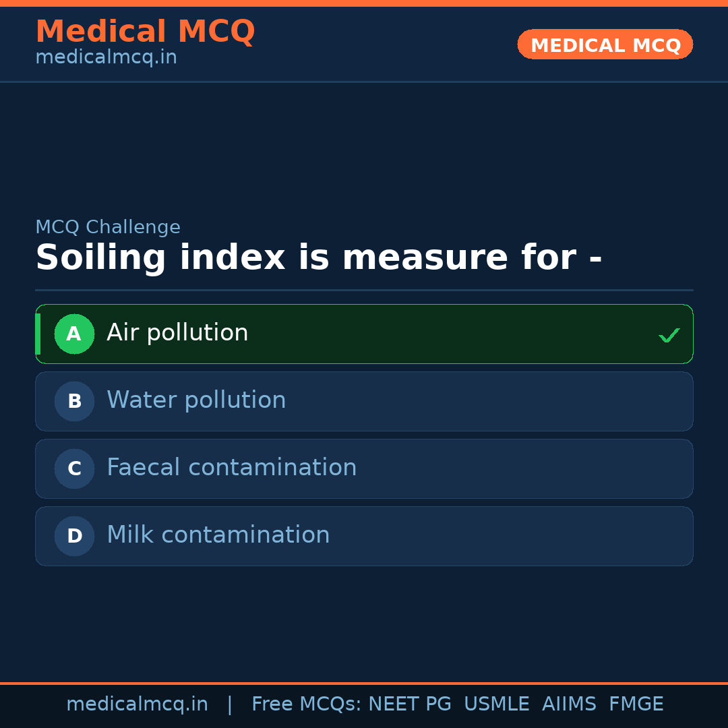This screenshot has height=728, width=728.
Task: Click the Soiling index question text
Action: pos(318,258)
